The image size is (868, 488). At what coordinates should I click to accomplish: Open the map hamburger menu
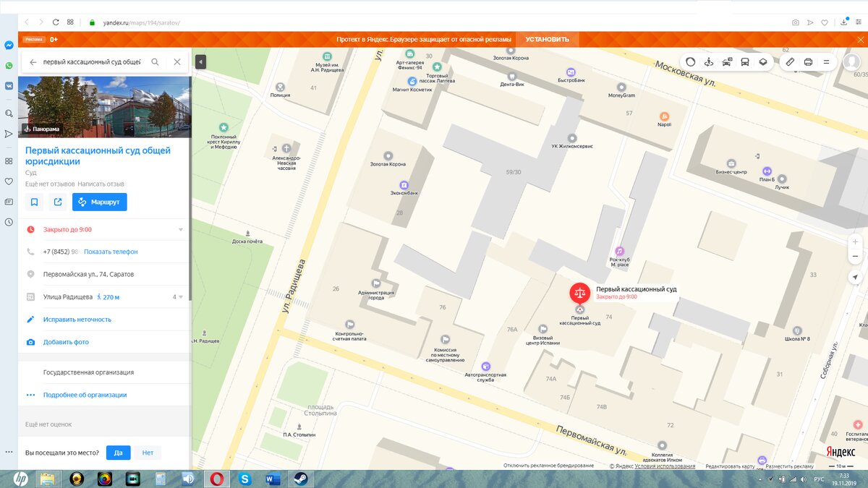[826, 62]
